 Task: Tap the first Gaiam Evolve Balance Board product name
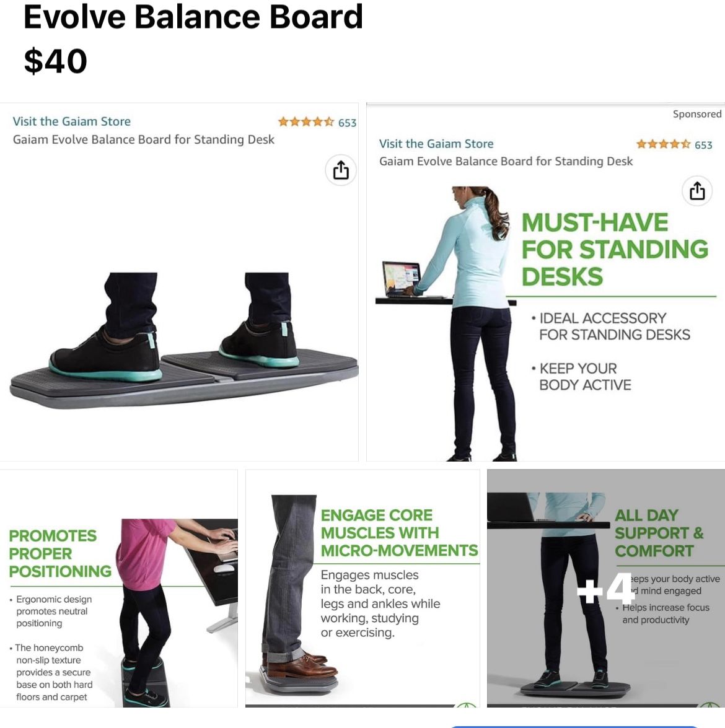144,139
